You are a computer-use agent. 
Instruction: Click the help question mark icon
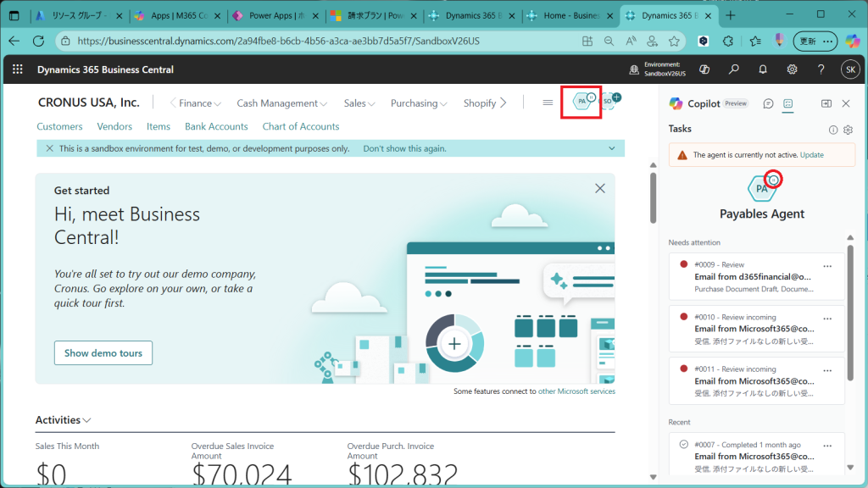click(x=821, y=69)
